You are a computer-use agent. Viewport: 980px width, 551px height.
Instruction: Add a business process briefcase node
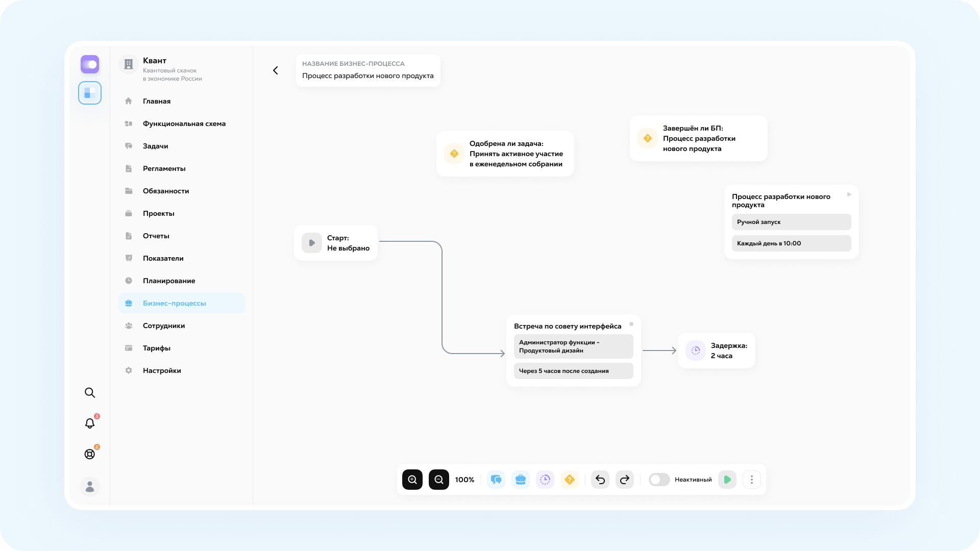pos(520,480)
